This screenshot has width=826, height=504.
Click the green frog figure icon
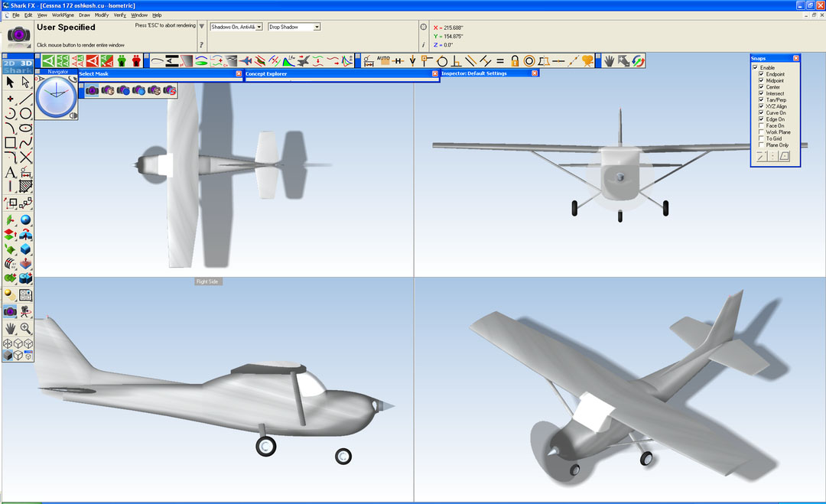pos(122,61)
